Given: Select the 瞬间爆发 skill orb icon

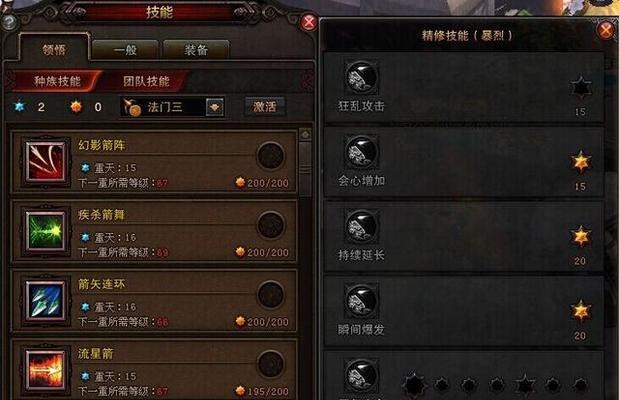Looking at the screenshot, I should click(x=361, y=301).
